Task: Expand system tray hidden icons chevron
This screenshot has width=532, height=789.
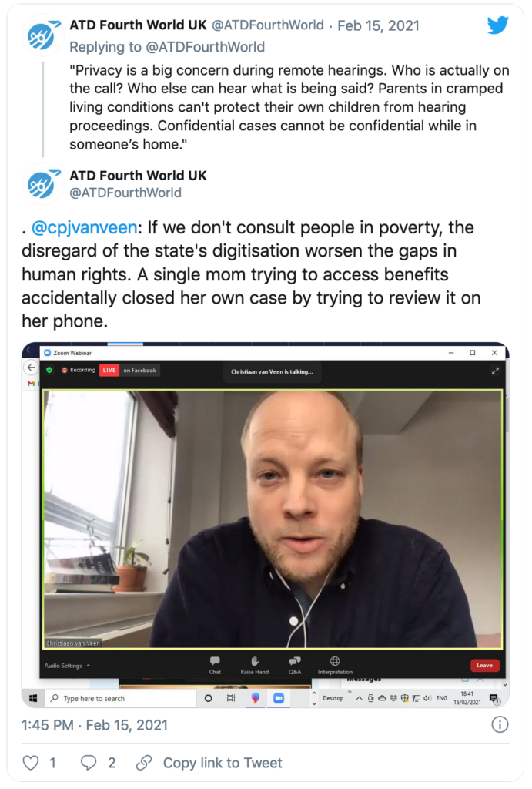Action: click(x=359, y=698)
